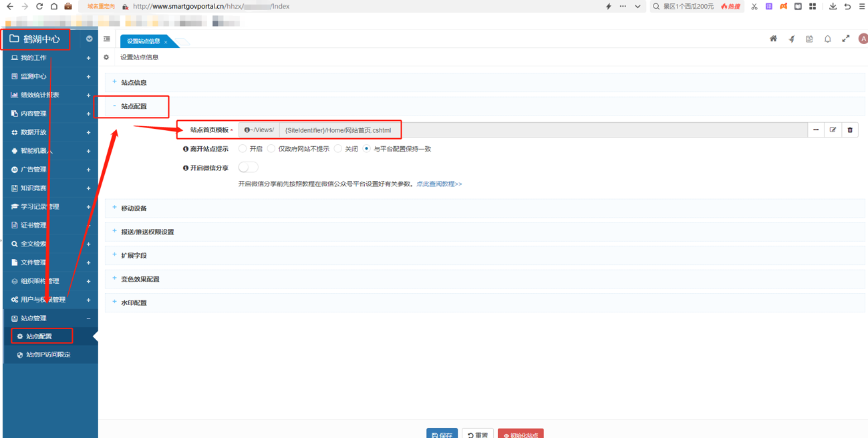
Task: Open the 点此查阅教程 link
Action: pyautogui.click(x=439, y=184)
